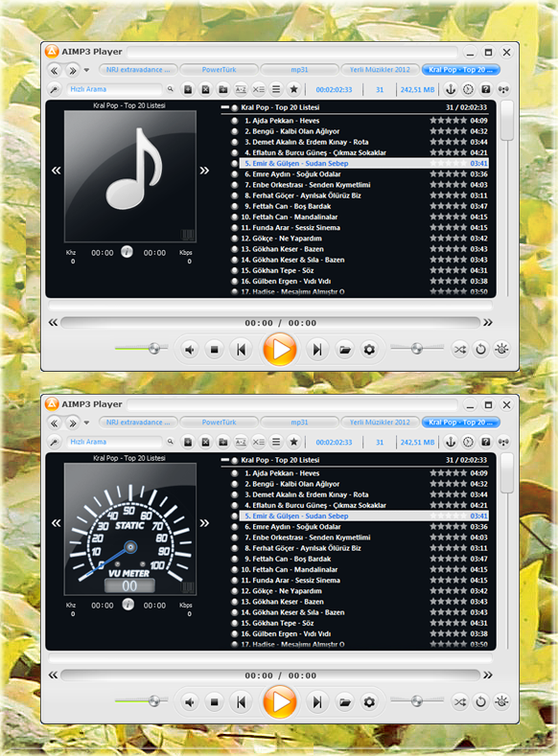Collapse Kral Pop group in VU meter window
Screen dimensions: 558x756
(224, 460)
